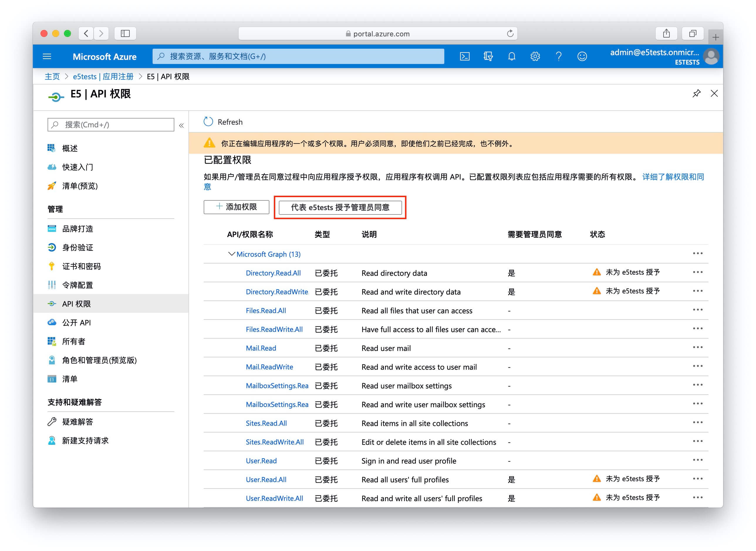The width and height of the screenshot is (756, 551).
Task: Click the 角色和管理员(预览版) icon
Action: (52, 360)
